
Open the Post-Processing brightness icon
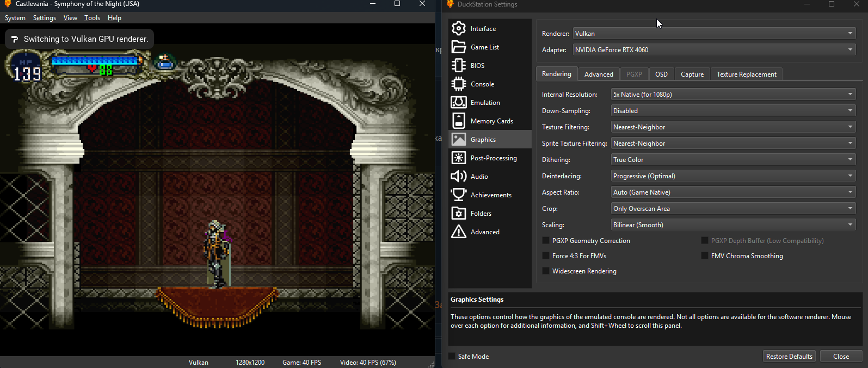459,158
